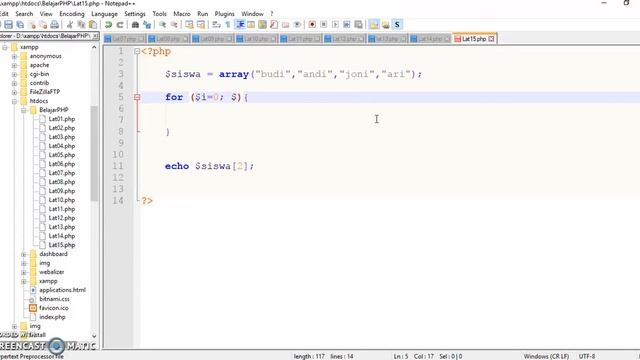Collapse the htdocs folder node
This screenshot has width=640, height=360.
pyautogui.click(x=14, y=101)
